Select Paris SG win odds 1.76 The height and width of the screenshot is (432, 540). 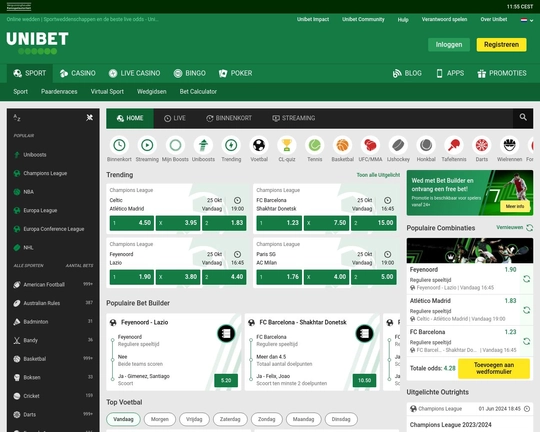click(279, 277)
